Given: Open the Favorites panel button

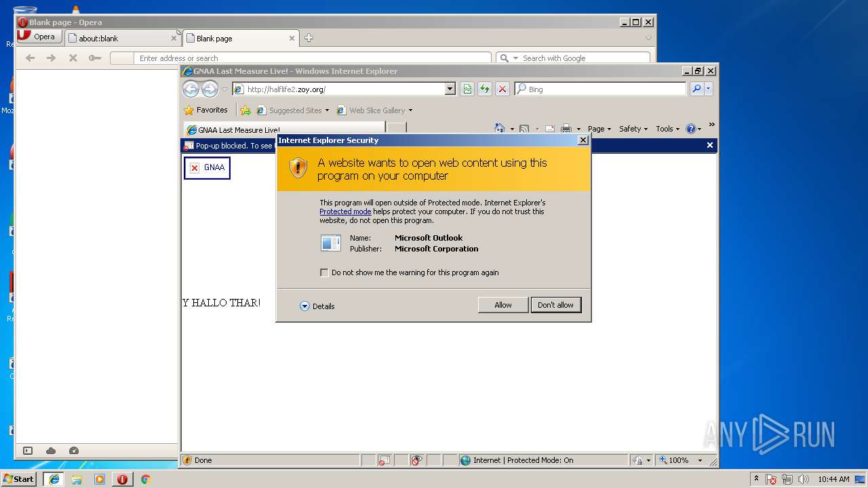Looking at the screenshot, I should point(206,110).
